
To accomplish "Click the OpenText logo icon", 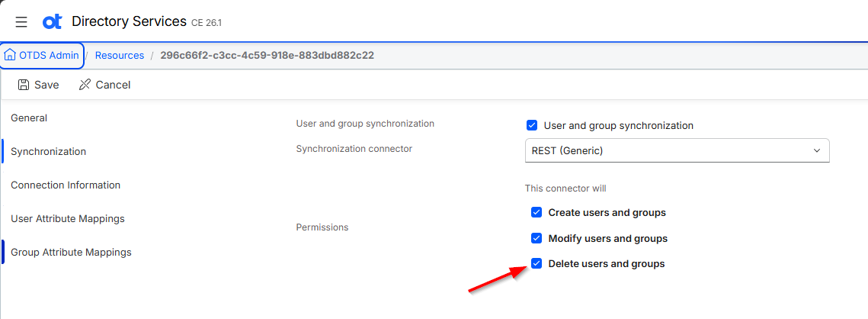I will [x=52, y=21].
